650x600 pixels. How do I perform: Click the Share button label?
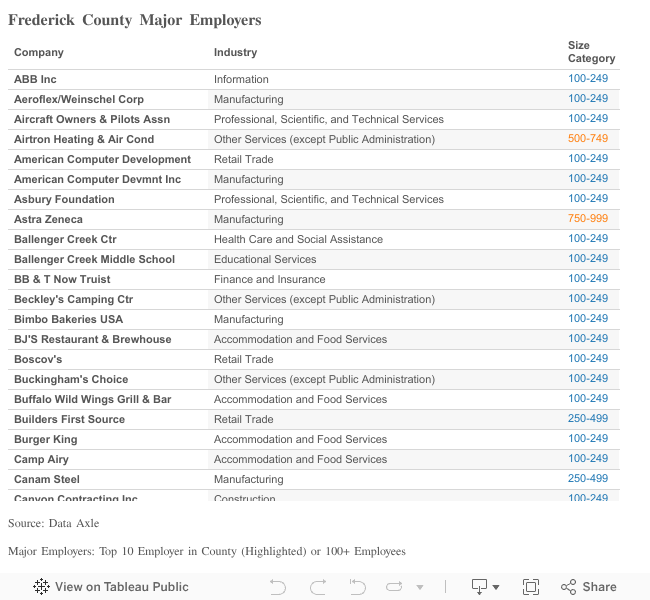(599, 587)
